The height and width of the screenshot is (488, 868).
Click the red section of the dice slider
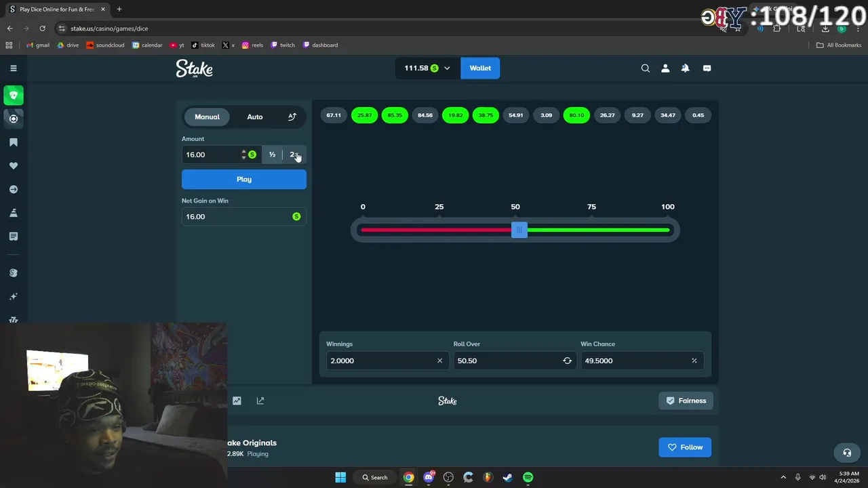pyautogui.click(x=436, y=230)
